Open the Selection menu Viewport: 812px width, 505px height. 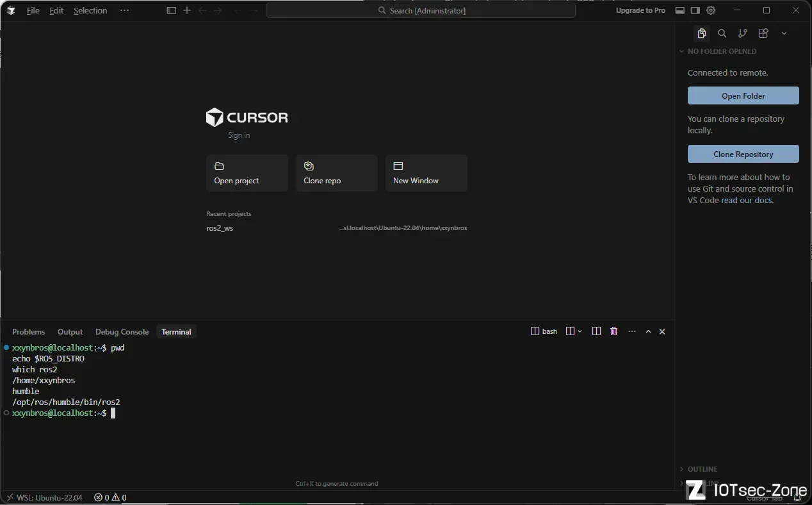(x=90, y=10)
